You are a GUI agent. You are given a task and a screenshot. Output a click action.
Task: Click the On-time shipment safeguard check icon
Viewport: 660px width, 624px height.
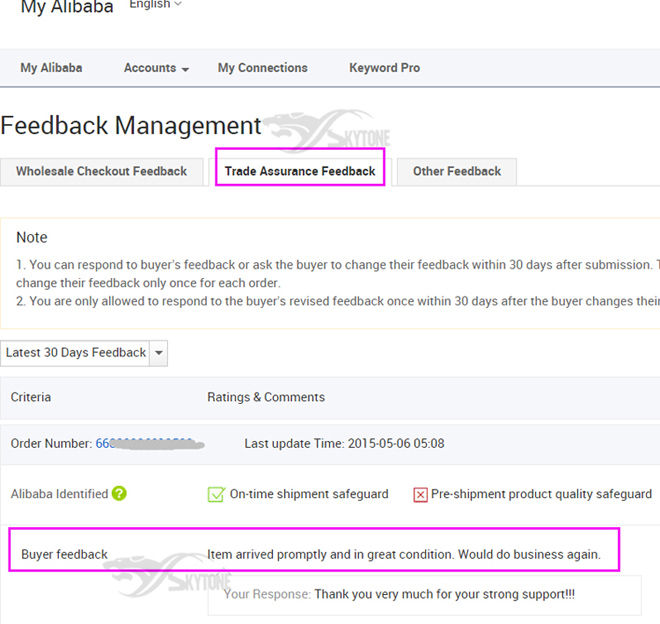pos(216,494)
